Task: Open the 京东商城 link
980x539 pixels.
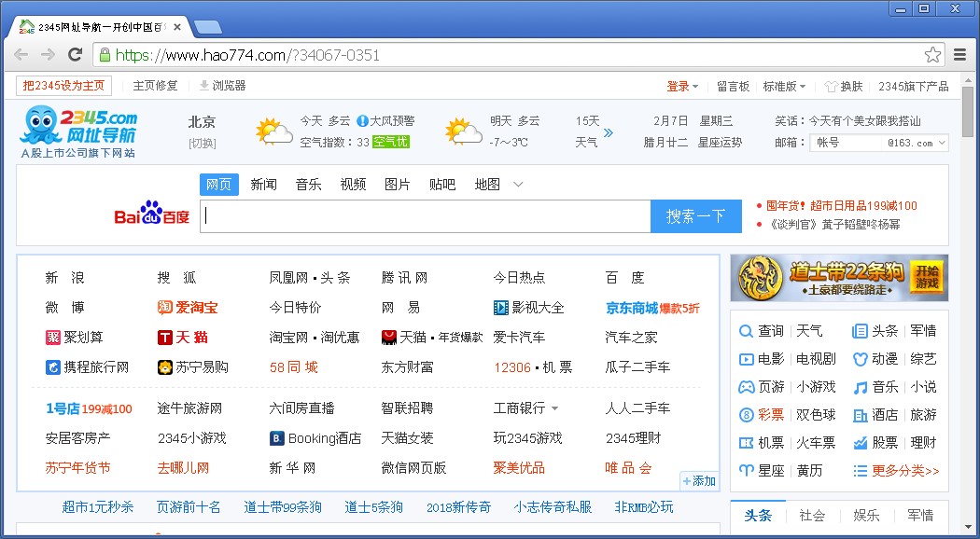Action: click(x=632, y=308)
